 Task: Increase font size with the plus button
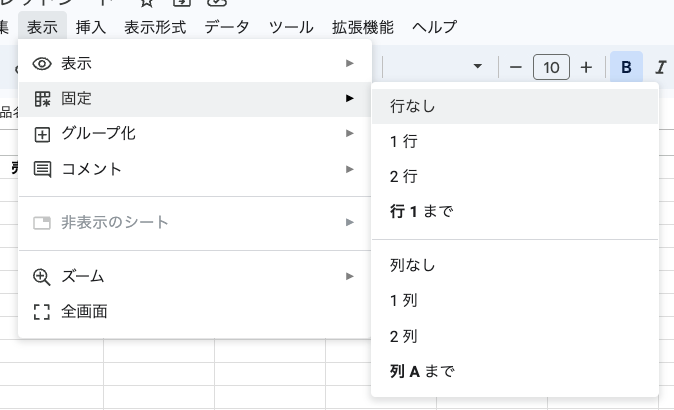click(x=586, y=67)
